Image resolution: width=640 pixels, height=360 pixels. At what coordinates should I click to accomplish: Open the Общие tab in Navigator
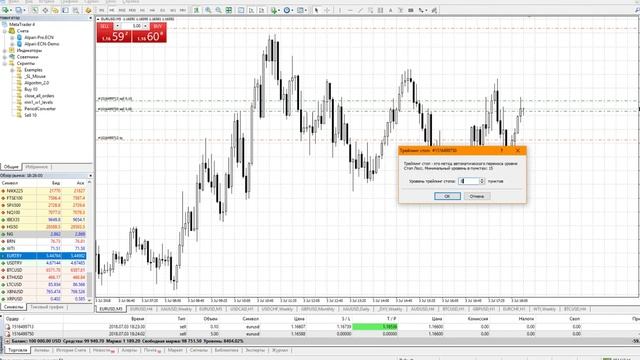click(x=11, y=167)
